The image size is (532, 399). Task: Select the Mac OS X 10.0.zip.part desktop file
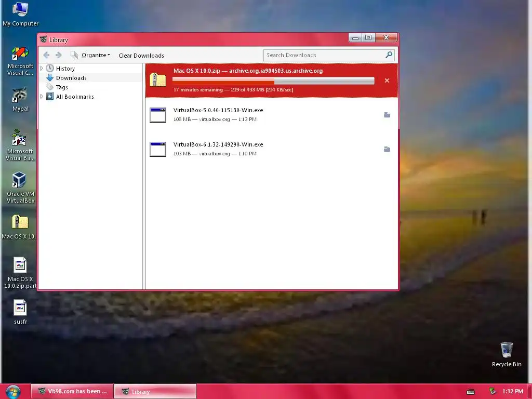[20, 273]
